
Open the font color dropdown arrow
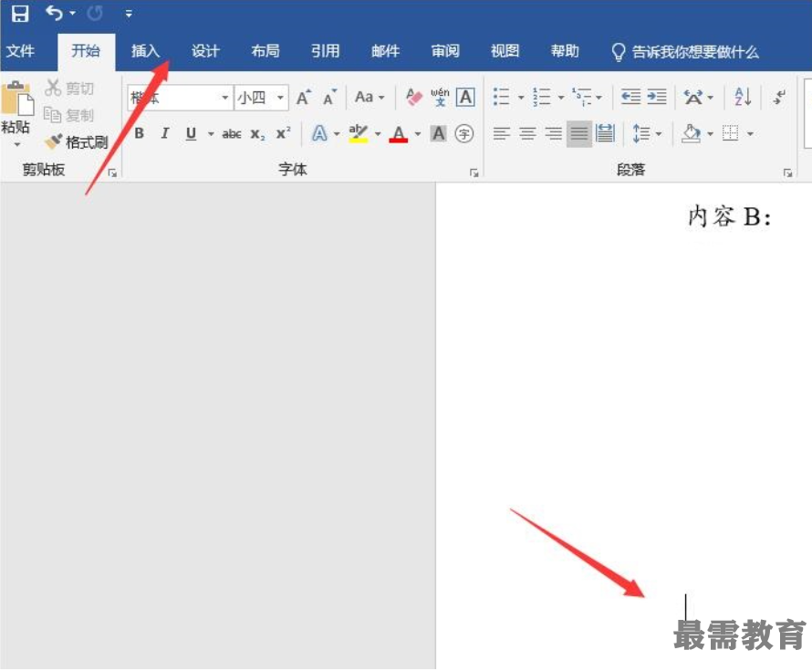coord(418,134)
